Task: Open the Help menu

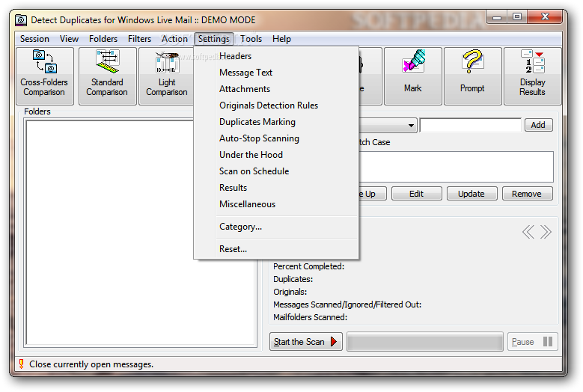Action: click(281, 39)
